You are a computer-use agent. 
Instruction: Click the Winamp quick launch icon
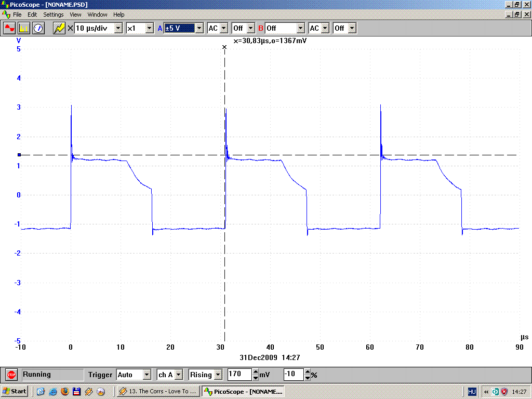(88, 392)
